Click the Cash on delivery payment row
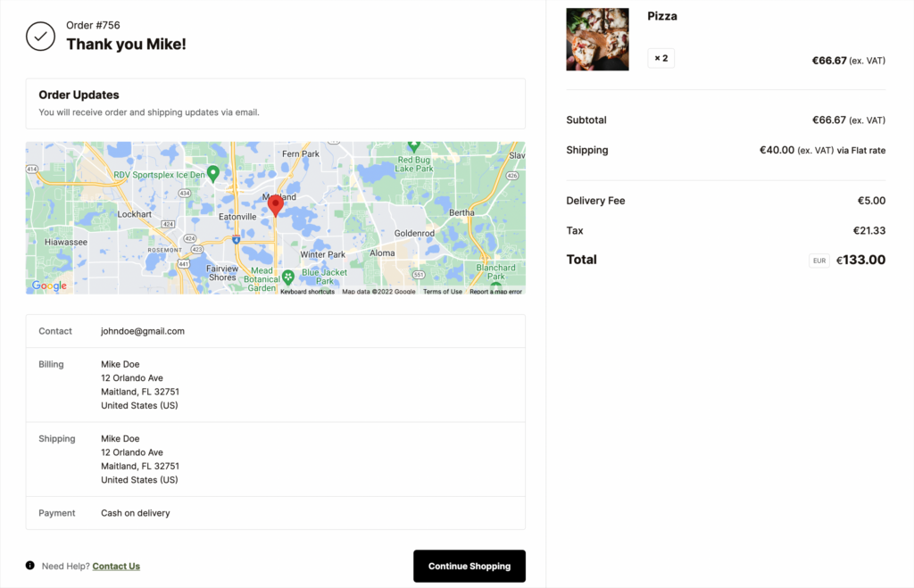Viewport: 914px width, 588px height. tap(136, 512)
